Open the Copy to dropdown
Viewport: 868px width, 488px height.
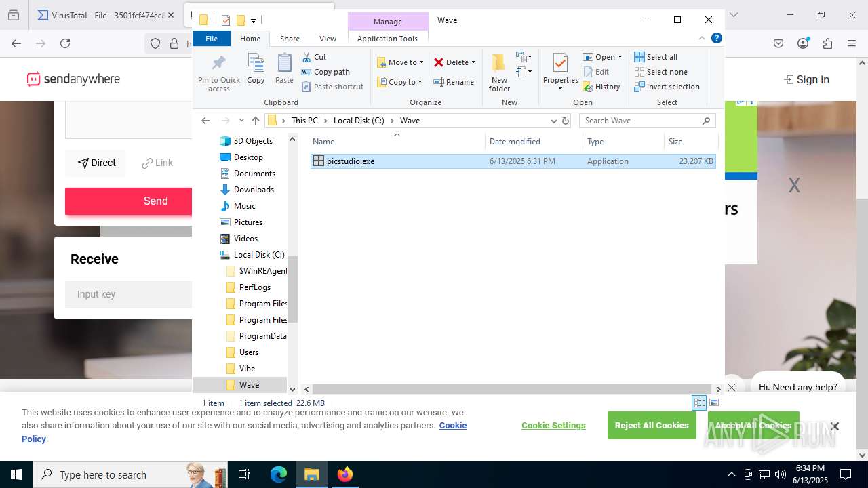399,82
